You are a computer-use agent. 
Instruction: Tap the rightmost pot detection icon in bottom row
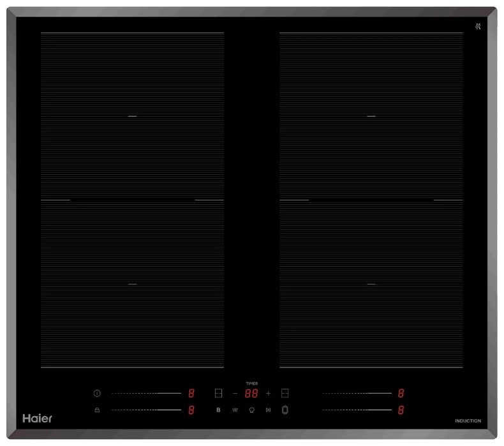(285, 410)
